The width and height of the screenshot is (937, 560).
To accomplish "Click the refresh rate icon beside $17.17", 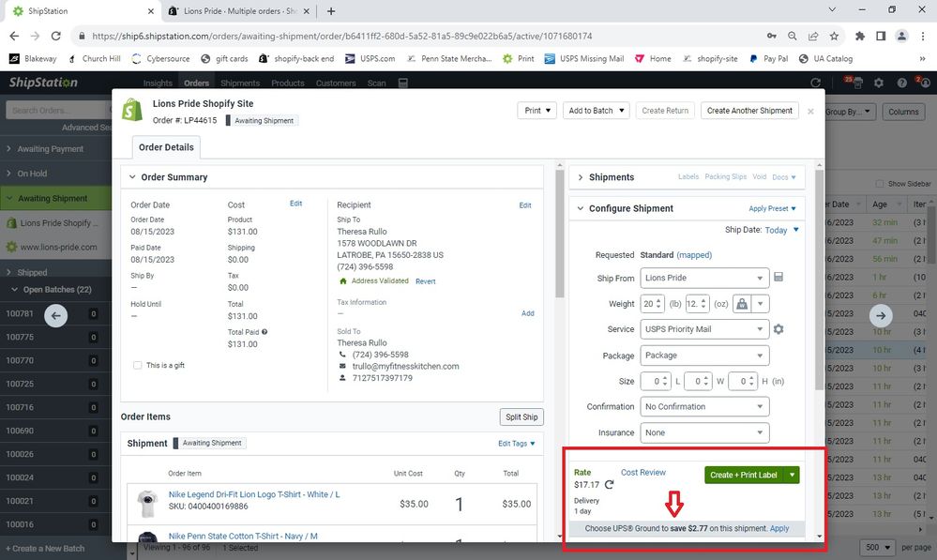I will click(x=609, y=485).
